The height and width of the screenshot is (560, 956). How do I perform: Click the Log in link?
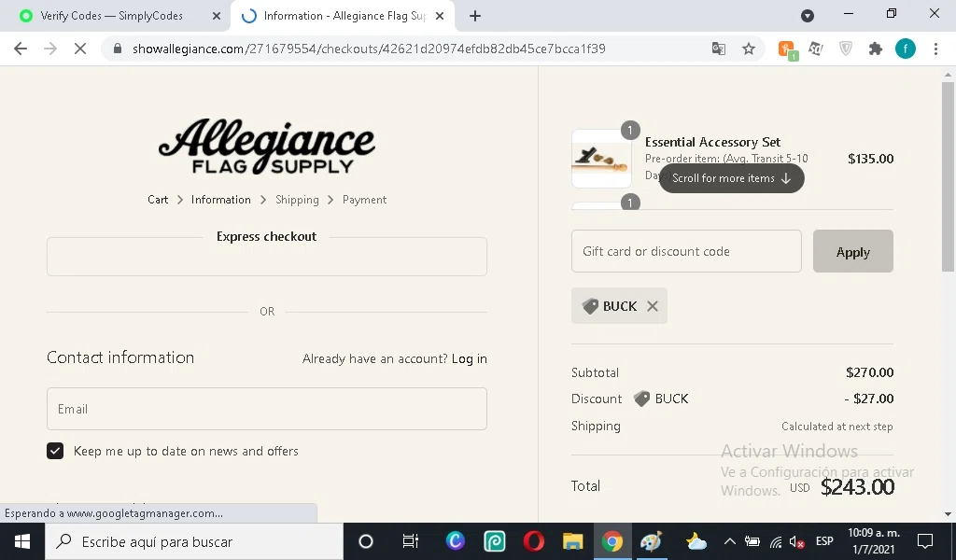(x=470, y=359)
